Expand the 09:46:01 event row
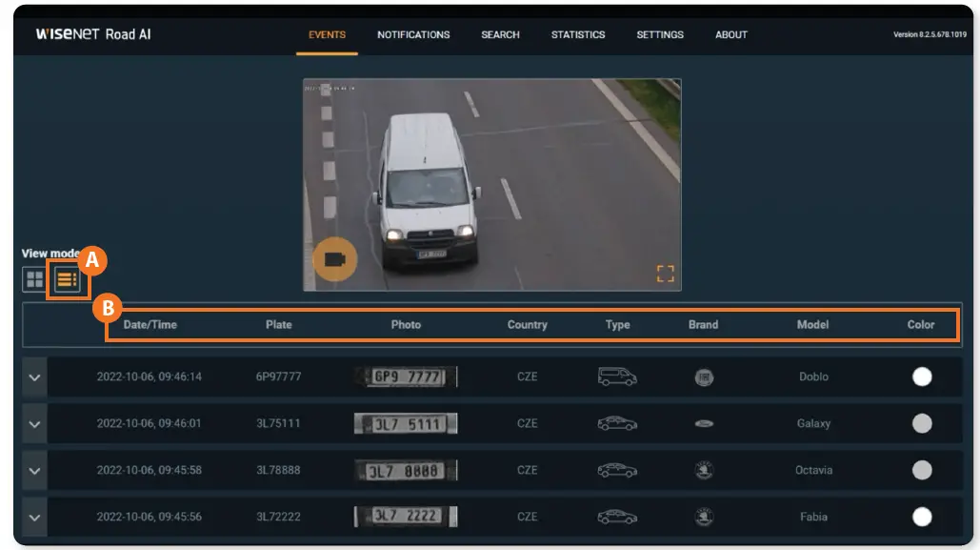Viewport: 980px width, 550px height. [x=34, y=423]
